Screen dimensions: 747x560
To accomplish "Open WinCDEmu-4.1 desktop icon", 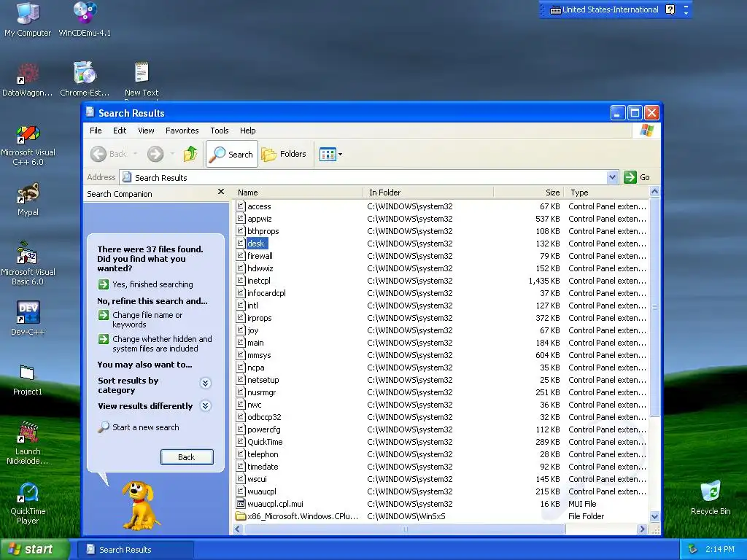I will click(x=85, y=19).
